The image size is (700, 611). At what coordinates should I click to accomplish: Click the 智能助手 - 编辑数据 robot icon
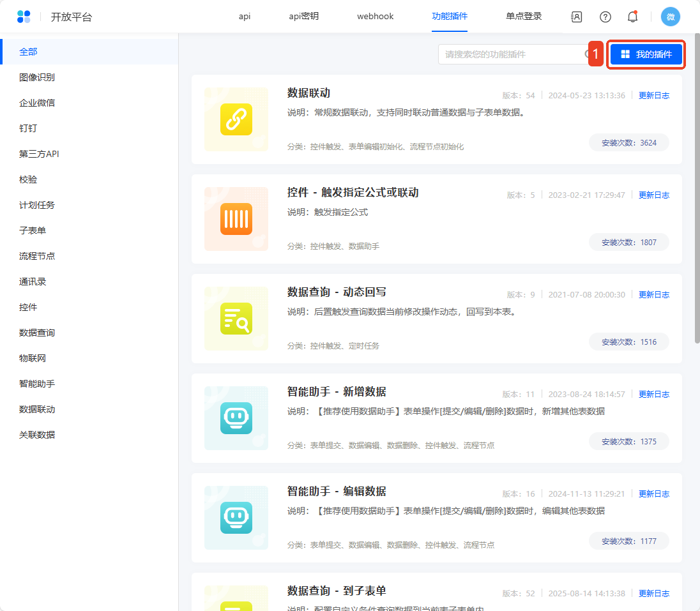pyautogui.click(x=236, y=518)
